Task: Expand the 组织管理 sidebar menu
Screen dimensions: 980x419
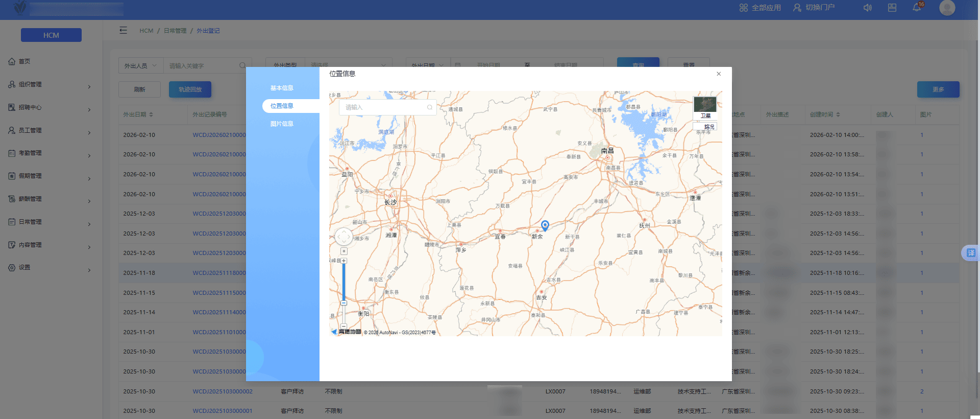Action: click(50, 85)
